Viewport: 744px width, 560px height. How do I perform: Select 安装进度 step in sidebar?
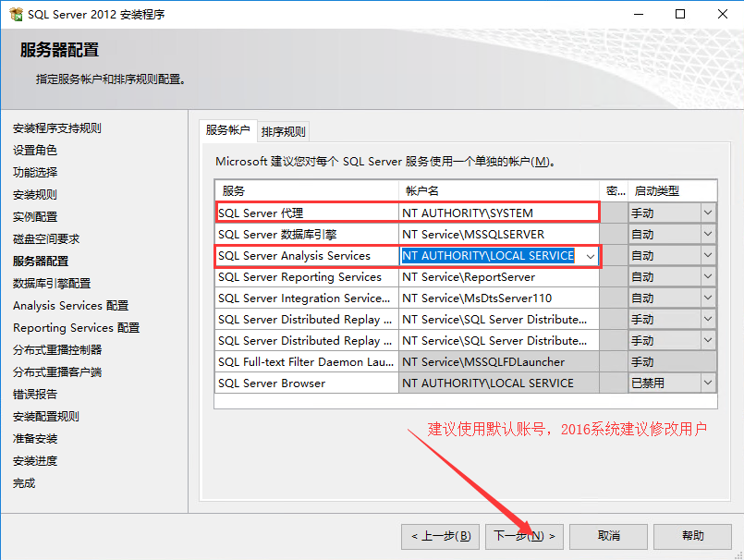click(x=35, y=461)
